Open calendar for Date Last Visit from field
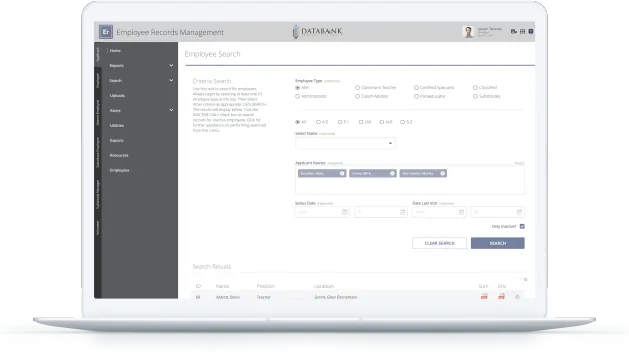 pos(461,212)
